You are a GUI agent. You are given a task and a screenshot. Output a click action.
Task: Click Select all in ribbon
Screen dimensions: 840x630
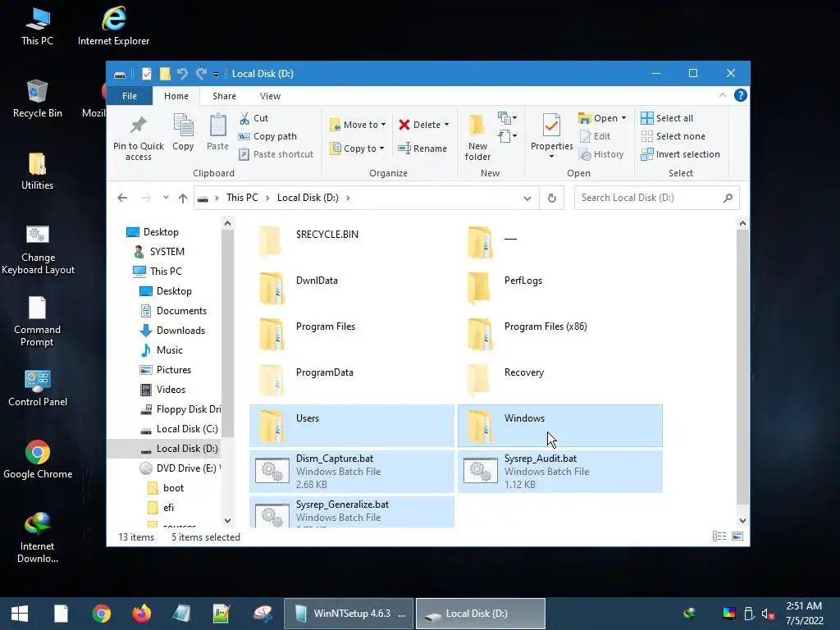667,118
